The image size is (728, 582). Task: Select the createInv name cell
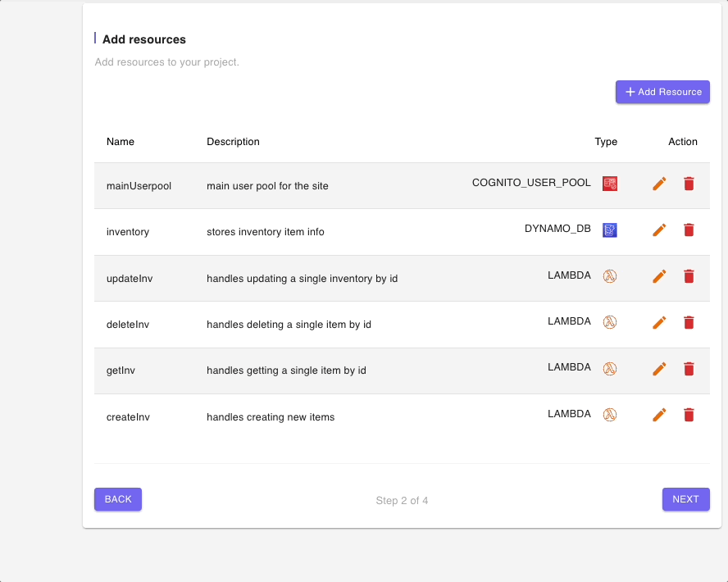(128, 416)
